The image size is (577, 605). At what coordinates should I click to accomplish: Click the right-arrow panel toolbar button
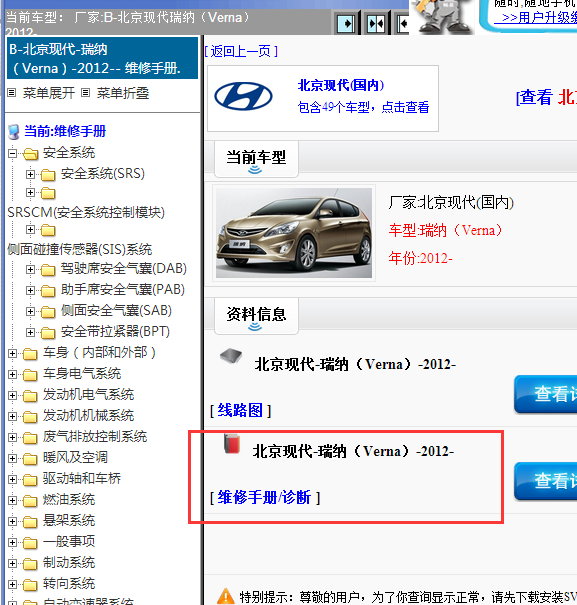(x=347, y=24)
